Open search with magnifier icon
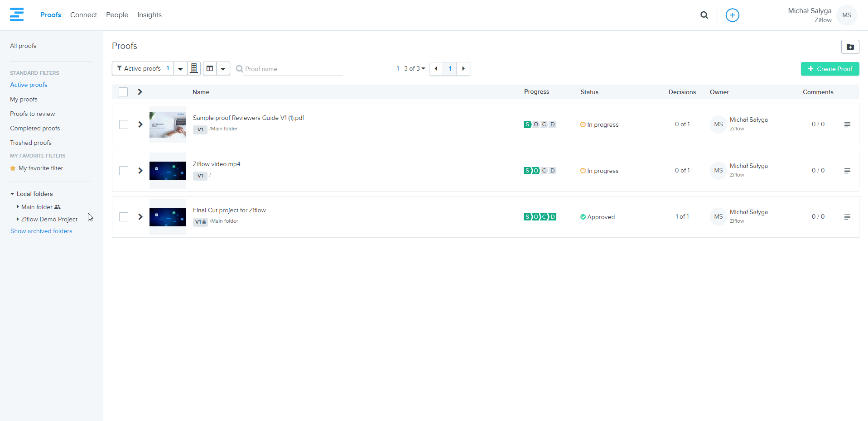Screen dimensions: 868x421 [x=704, y=15]
